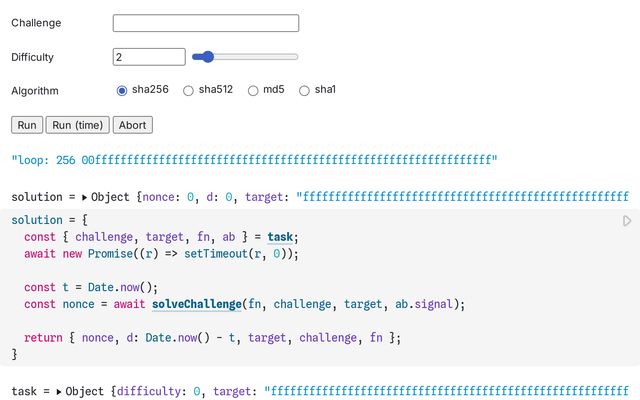Click the Challenge label text
The width and height of the screenshot is (640, 400).
pyautogui.click(x=36, y=23)
